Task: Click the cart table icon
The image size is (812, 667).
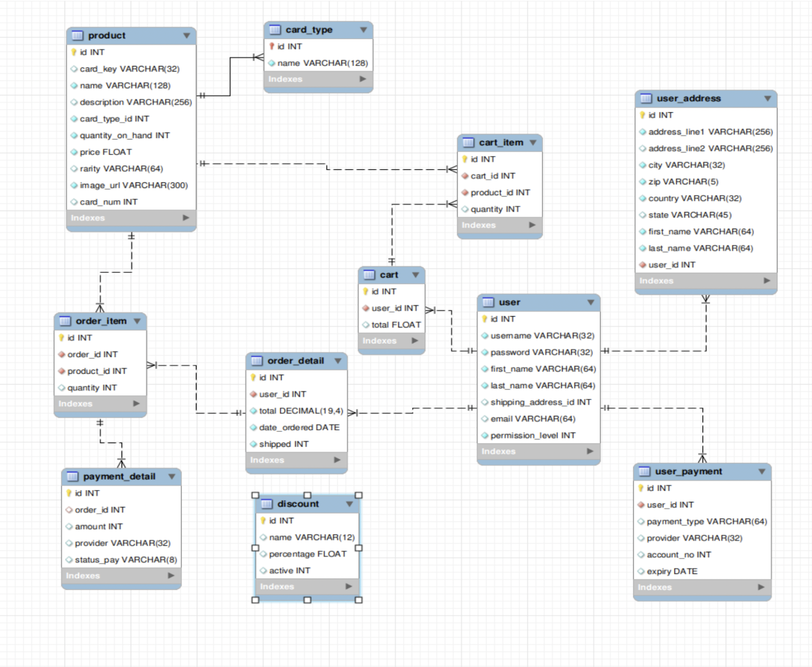Action: (369, 275)
